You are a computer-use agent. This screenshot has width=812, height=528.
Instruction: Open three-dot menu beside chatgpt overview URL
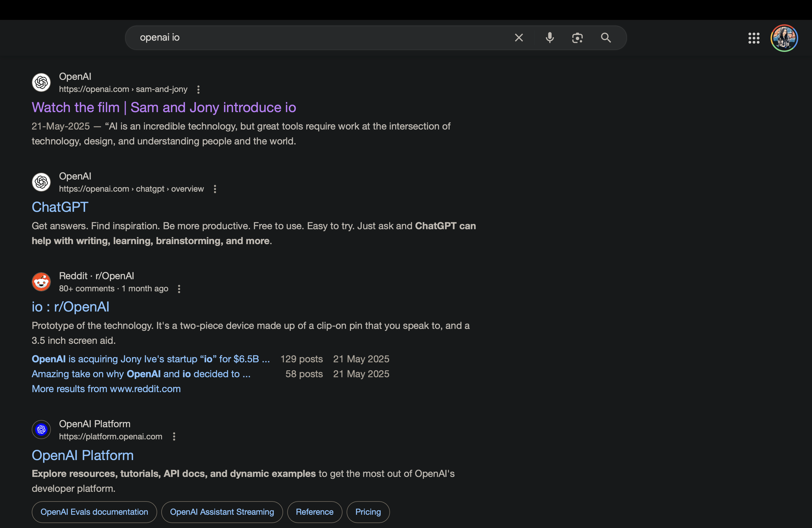[215, 189]
